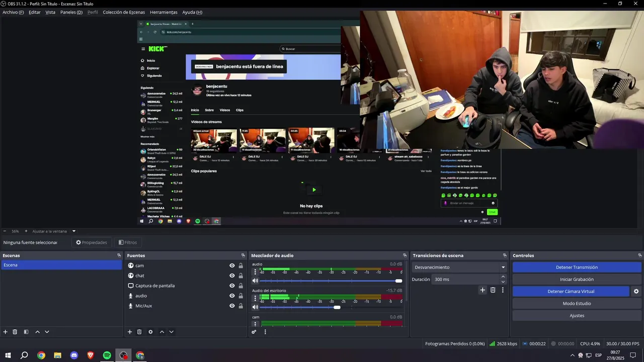
Task: Select 'Captura de pantalla' source row
Action: (x=185, y=286)
